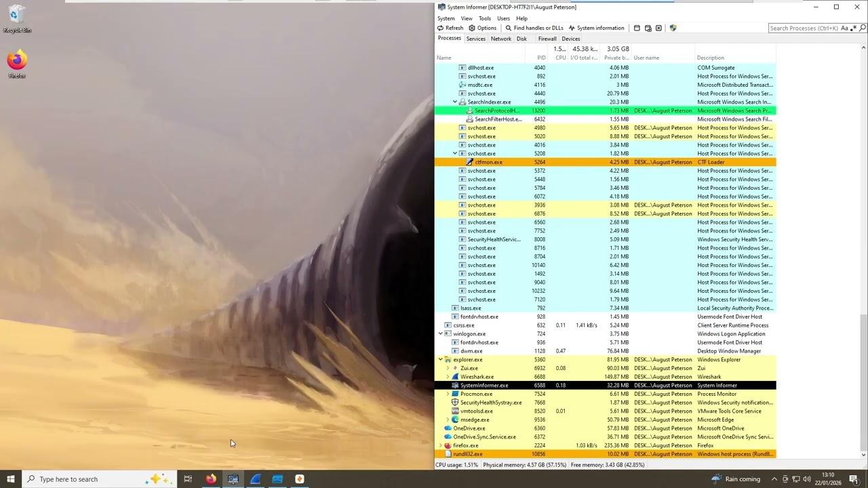Click the shield elevation toolbar icon

[673, 28]
